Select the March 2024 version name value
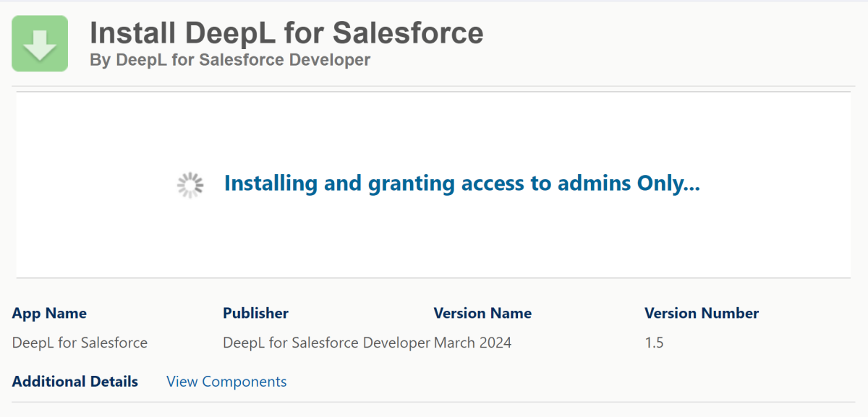The height and width of the screenshot is (417, 868). click(x=472, y=343)
